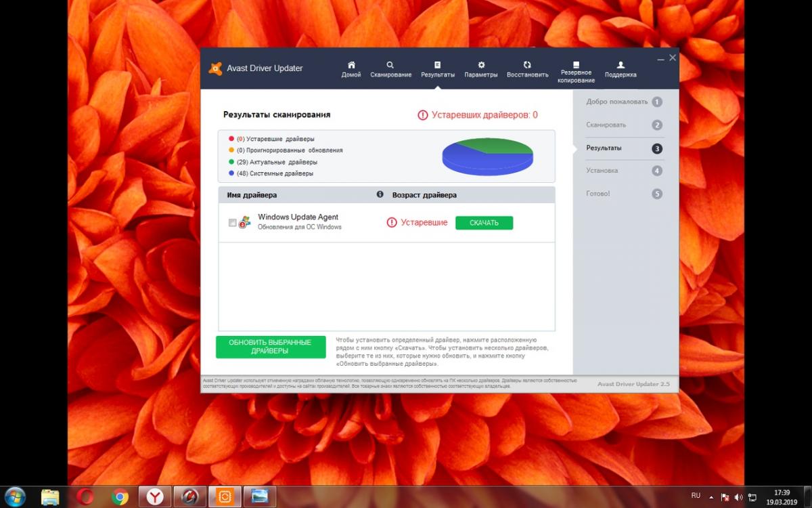Click the volume icon in system tray

738,497
